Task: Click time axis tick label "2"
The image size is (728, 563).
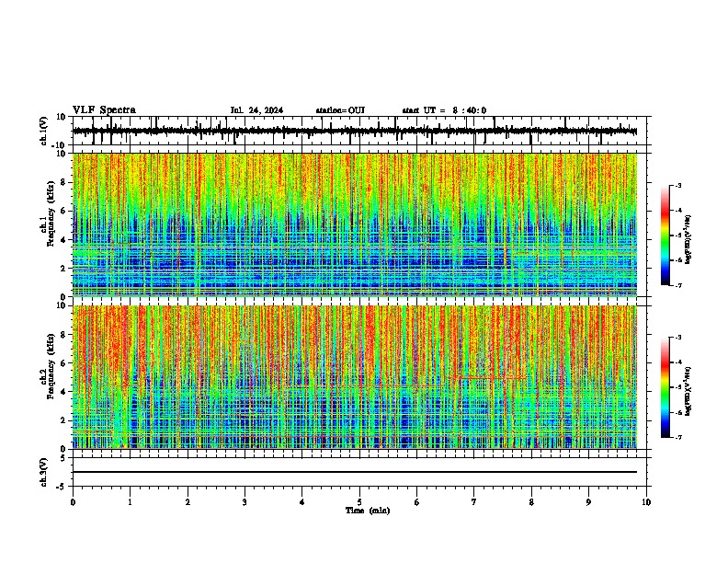Action: point(188,502)
